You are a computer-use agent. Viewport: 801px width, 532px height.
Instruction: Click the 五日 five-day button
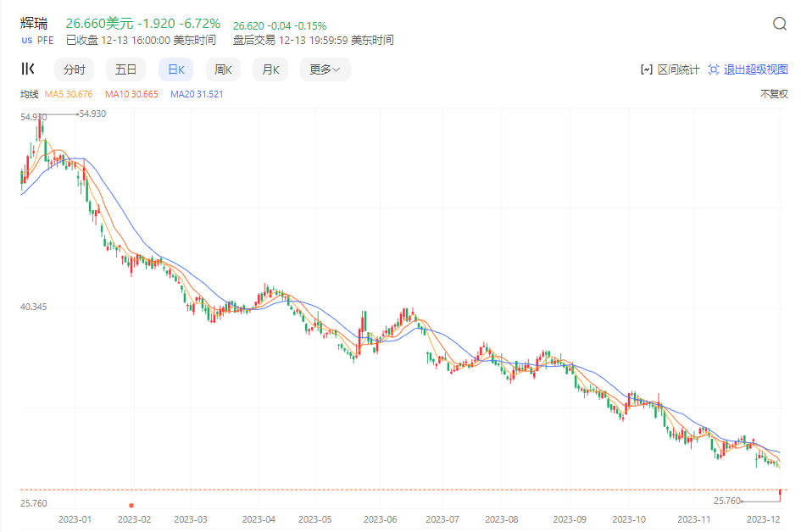(125, 70)
